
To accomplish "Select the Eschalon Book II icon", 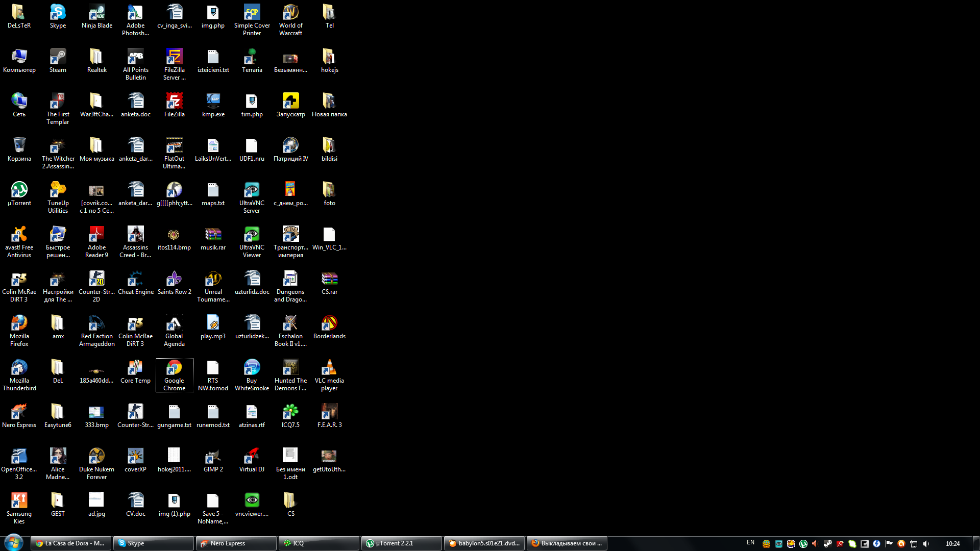I will pos(290,331).
